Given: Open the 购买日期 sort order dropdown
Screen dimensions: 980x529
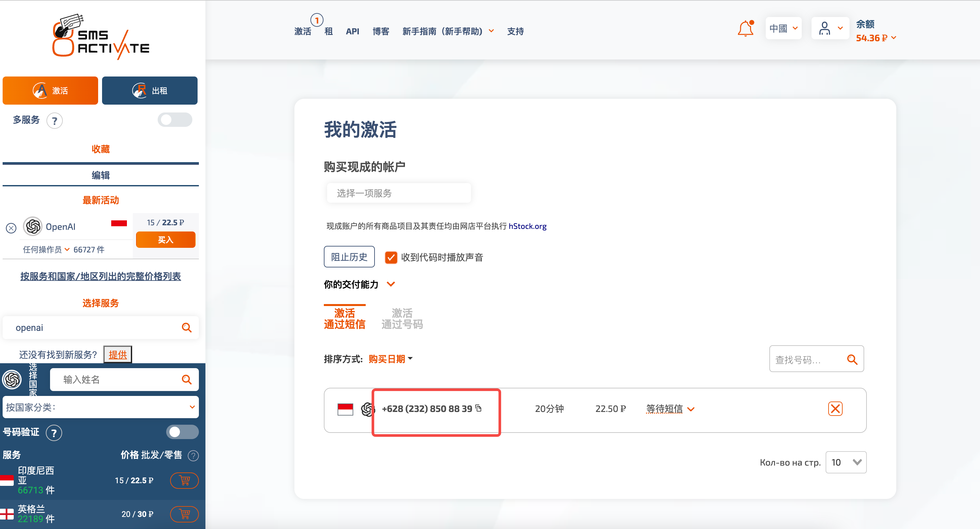Looking at the screenshot, I should click(390, 359).
